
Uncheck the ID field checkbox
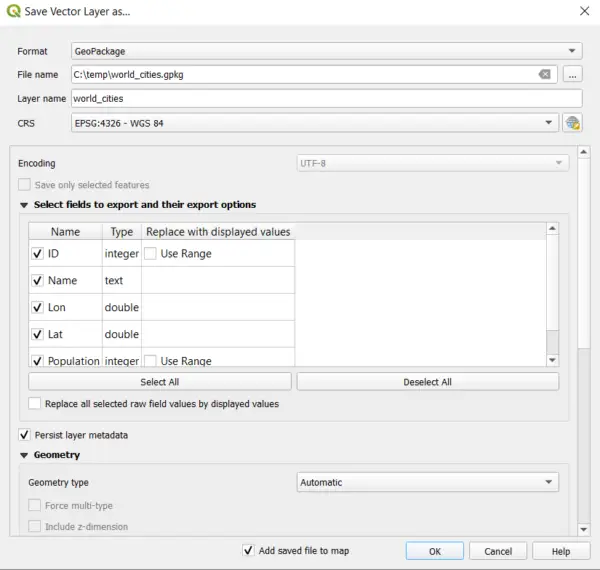38,254
